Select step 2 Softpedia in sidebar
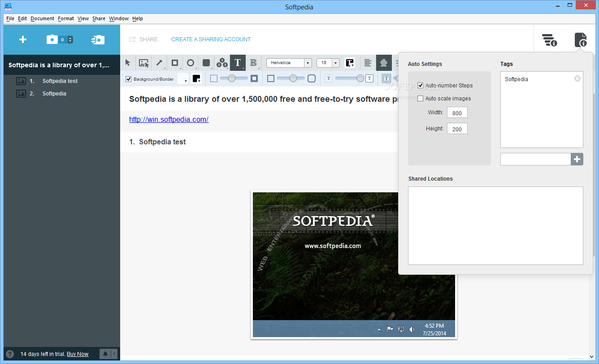The height and width of the screenshot is (364, 599). (62, 94)
